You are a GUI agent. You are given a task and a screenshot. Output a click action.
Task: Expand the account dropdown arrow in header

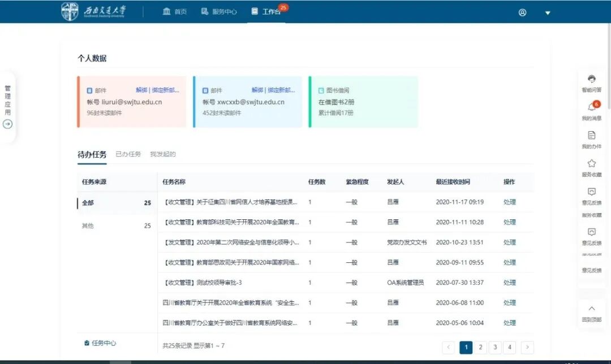click(x=548, y=13)
